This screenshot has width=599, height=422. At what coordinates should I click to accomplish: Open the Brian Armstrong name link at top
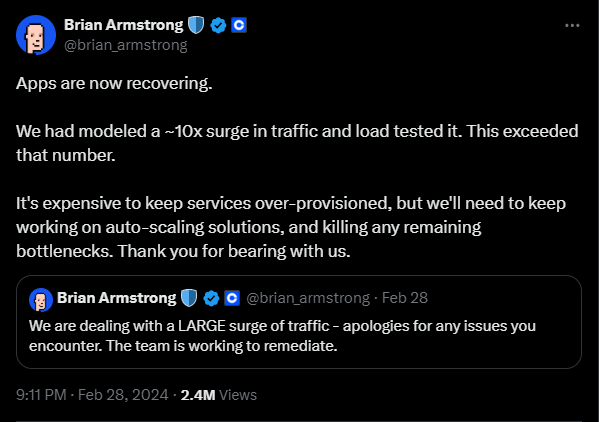(x=123, y=25)
